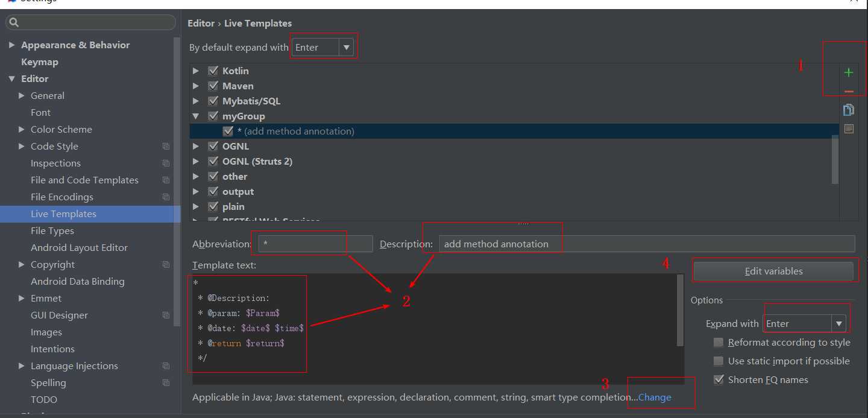Click the settings search field
The width and height of the screenshot is (868, 418).
90,23
